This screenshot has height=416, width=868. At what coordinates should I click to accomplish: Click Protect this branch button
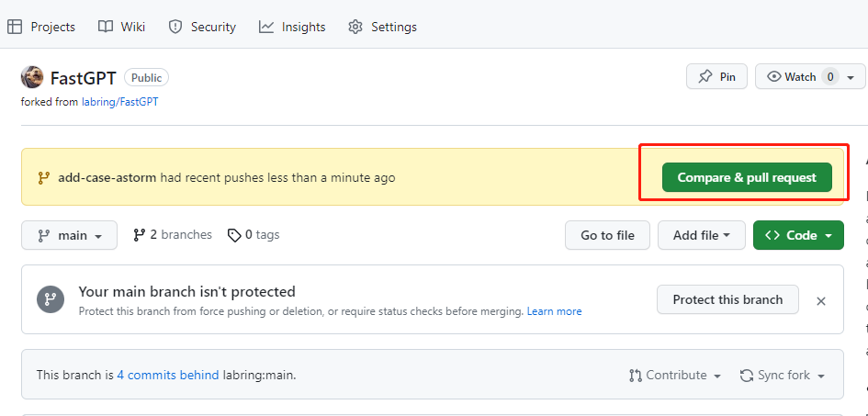tap(727, 299)
